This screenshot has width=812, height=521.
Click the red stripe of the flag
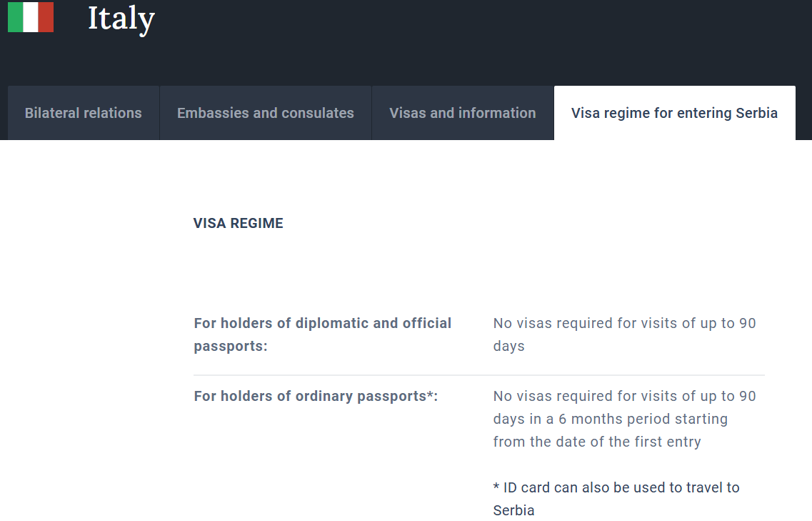click(46, 17)
